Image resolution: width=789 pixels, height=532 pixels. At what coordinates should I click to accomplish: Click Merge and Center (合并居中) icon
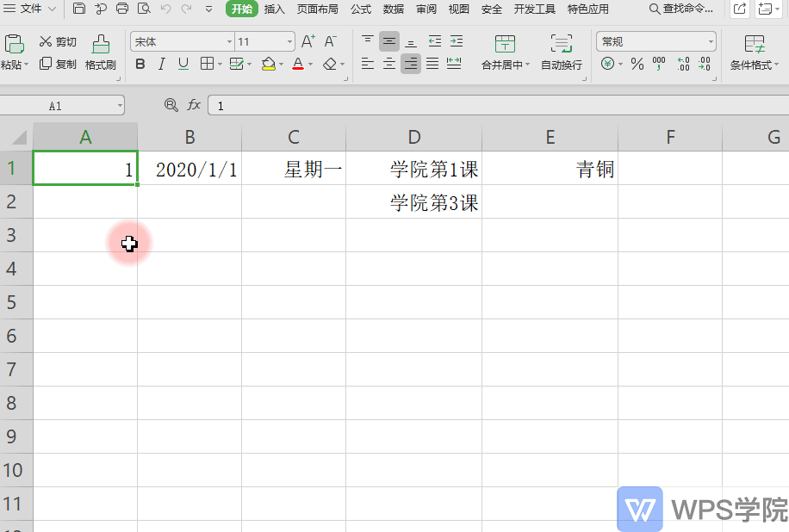point(505,44)
